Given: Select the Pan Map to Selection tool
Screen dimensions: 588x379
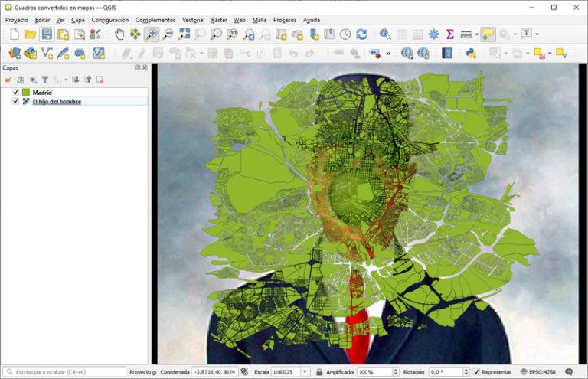Looking at the screenshot, I should 136,34.
